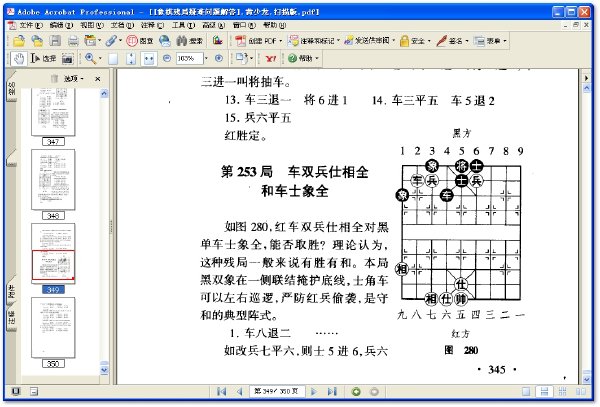The height and width of the screenshot is (407, 600).
Task: Click the grey Next View circle button
Action: tap(375, 391)
